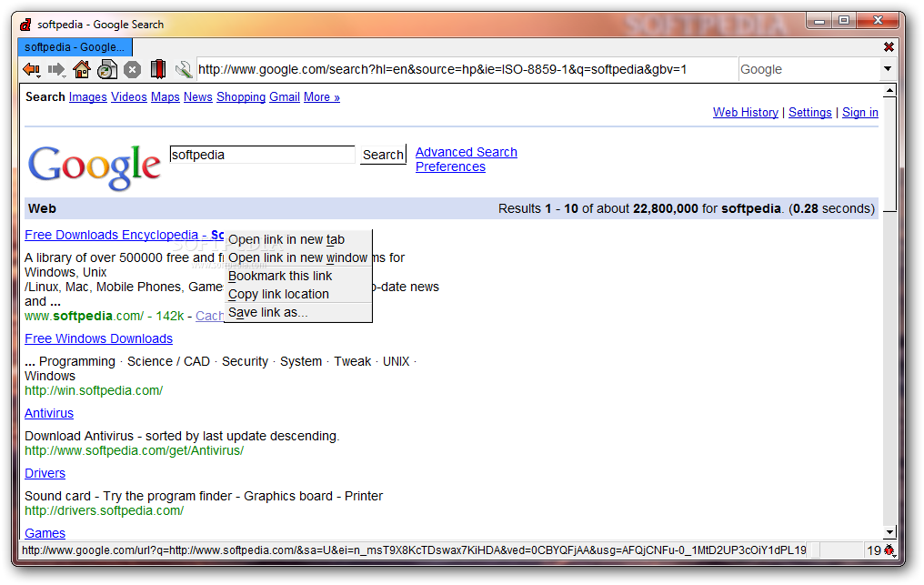Choose Open link in new window
Viewport: 924px width, 585px height.
tap(297, 257)
